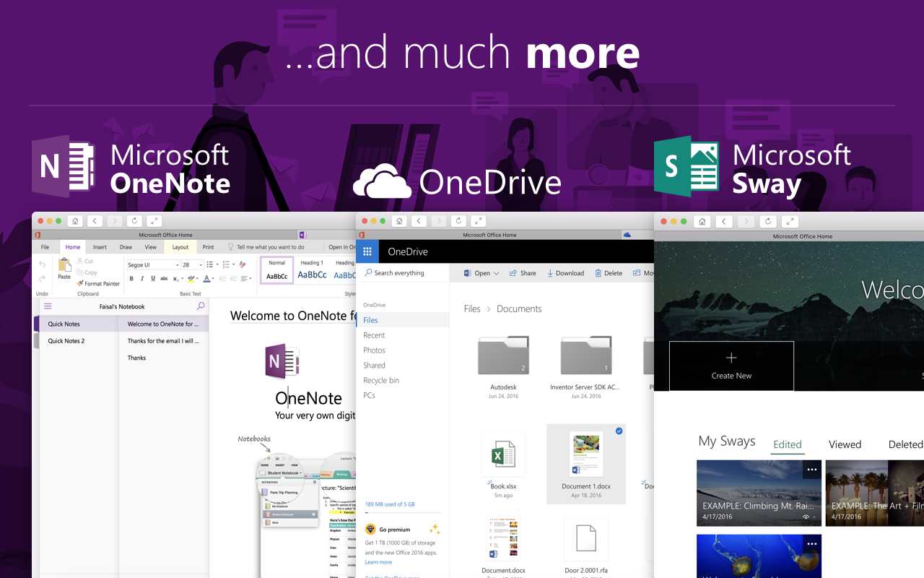The width and height of the screenshot is (924, 578).
Task: Toggle Strikethrough formatting in OneNote
Action: click(x=163, y=279)
